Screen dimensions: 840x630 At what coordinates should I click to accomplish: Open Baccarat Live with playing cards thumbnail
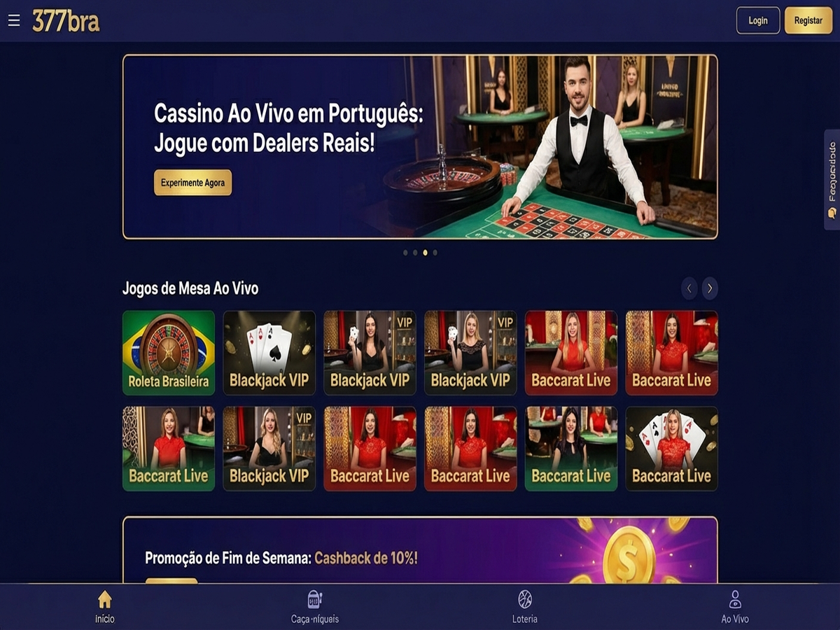pos(672,449)
